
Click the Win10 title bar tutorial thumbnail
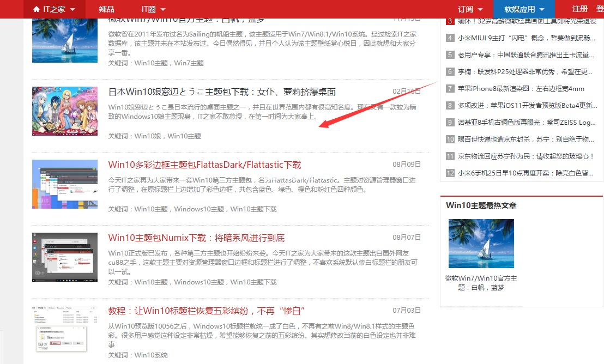pos(65,330)
